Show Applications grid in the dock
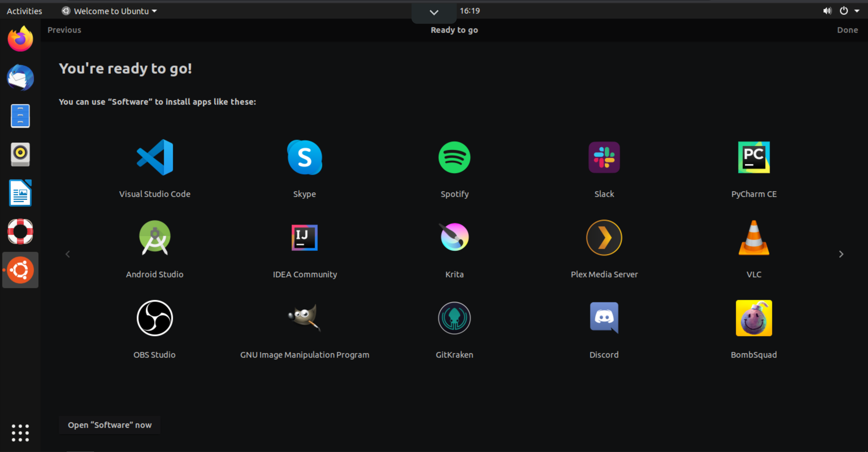Viewport: 868px width, 452px height. [20, 433]
